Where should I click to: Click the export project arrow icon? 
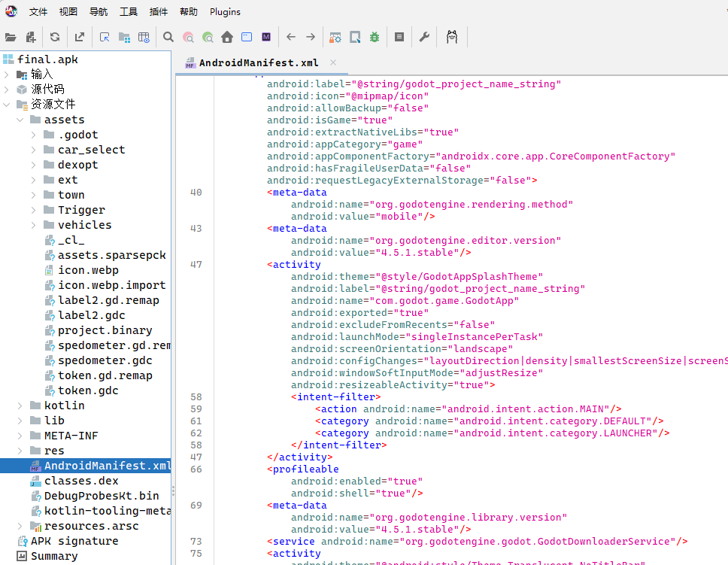80,37
